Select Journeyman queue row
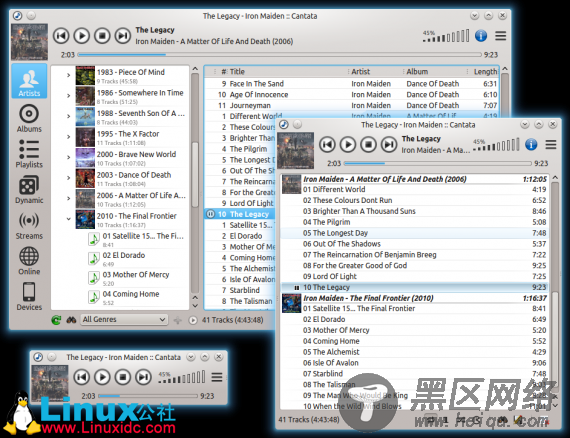The width and height of the screenshot is (570, 438). (x=351, y=105)
